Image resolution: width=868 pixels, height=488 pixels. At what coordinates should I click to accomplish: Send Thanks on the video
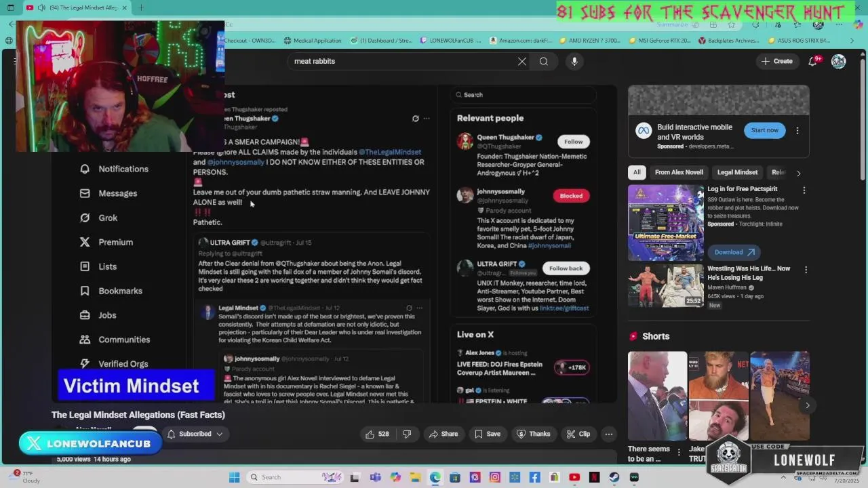[x=534, y=434]
